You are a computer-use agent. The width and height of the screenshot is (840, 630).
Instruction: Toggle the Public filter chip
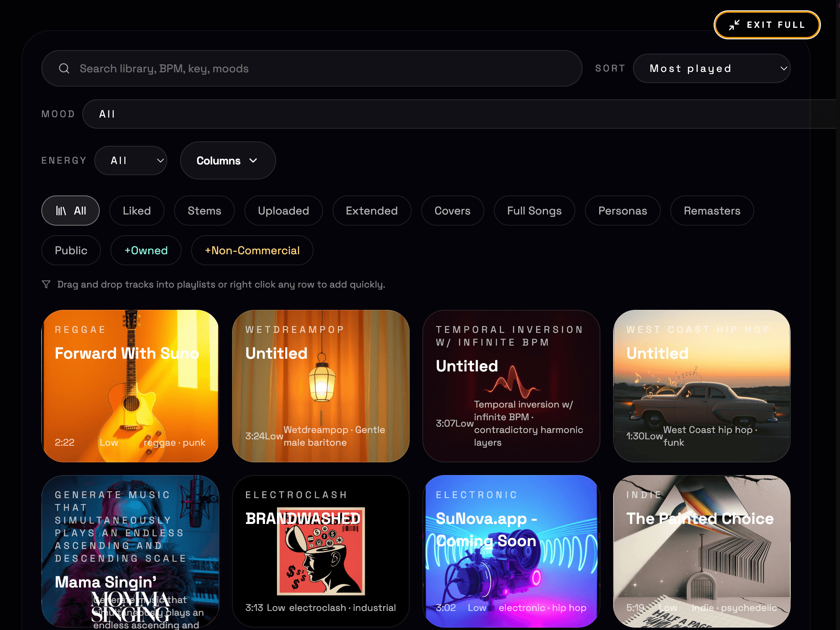click(x=71, y=250)
